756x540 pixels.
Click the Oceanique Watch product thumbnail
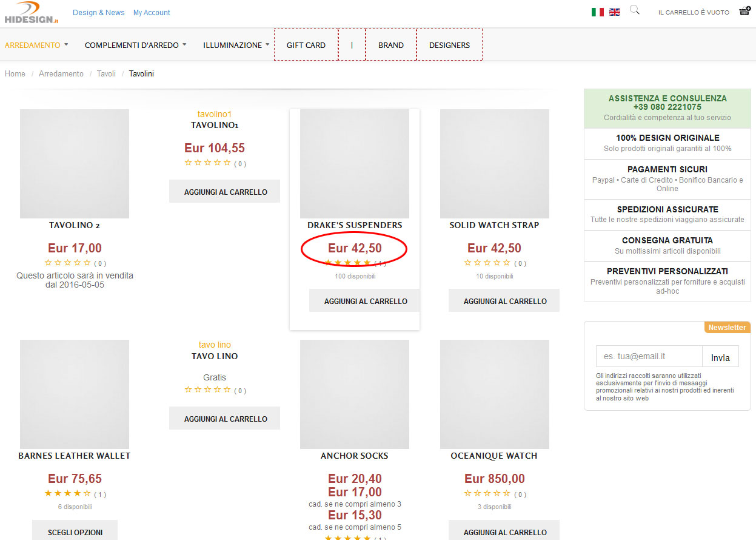click(494, 394)
